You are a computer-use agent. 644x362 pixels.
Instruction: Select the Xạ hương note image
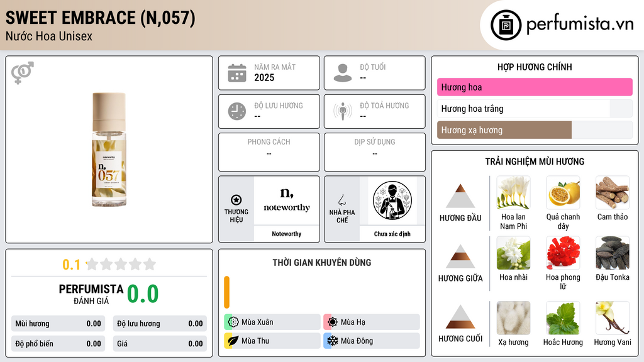point(513,318)
